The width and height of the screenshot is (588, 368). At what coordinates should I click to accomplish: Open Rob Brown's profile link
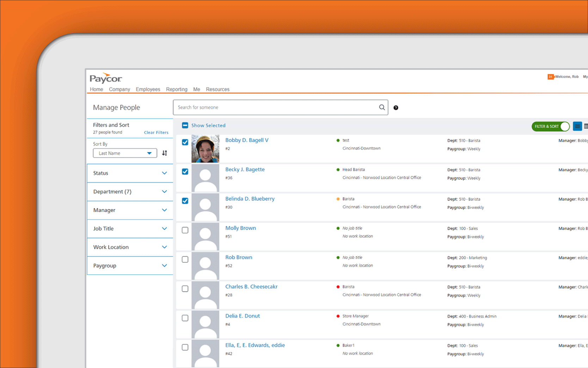click(x=239, y=257)
